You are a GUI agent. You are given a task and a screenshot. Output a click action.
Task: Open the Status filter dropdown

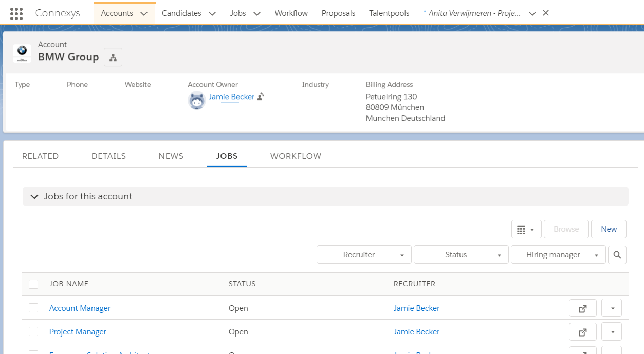(x=461, y=255)
